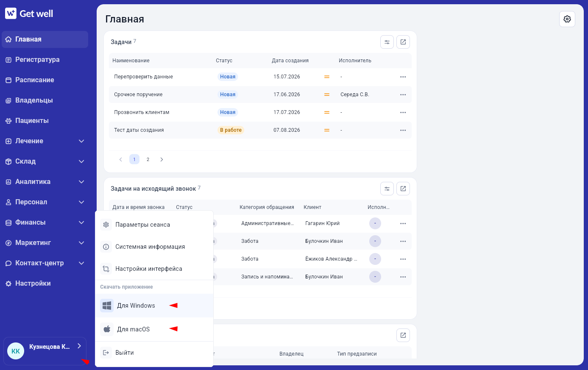Open Параметры сеанса menu item
The image size is (588, 370).
154,225
